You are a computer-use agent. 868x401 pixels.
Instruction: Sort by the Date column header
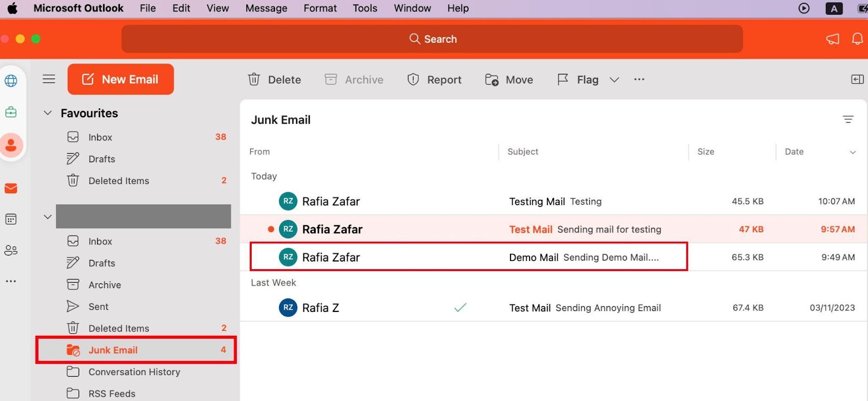pyautogui.click(x=794, y=152)
